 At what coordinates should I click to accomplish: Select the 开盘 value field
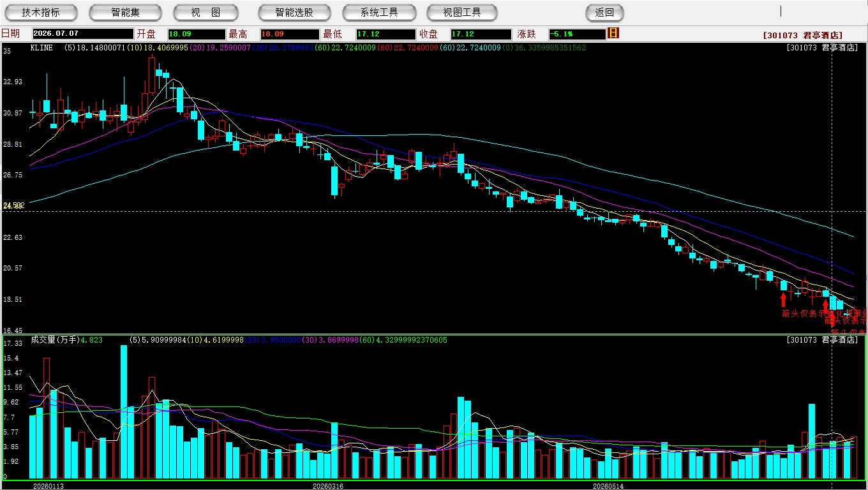[197, 34]
